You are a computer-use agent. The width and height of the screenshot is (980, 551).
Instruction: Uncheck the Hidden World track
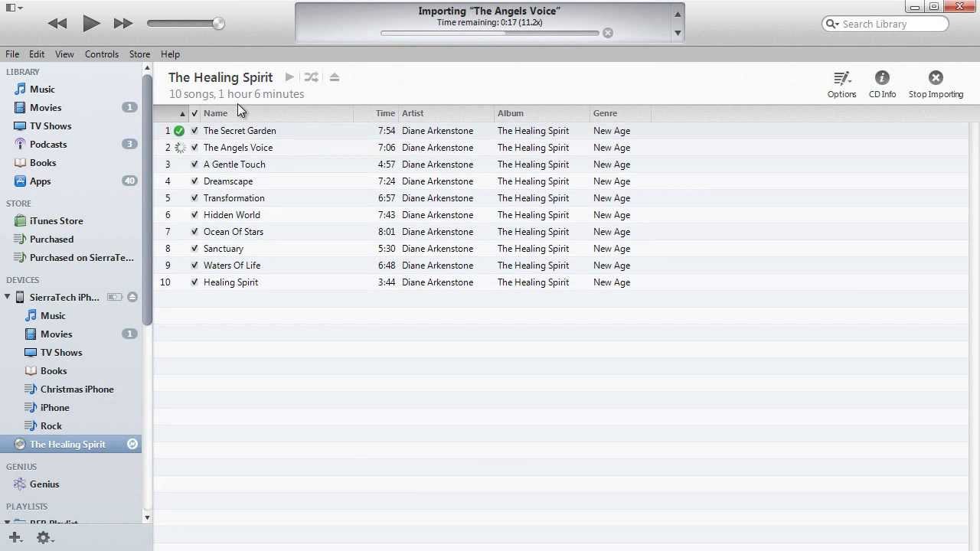[194, 215]
